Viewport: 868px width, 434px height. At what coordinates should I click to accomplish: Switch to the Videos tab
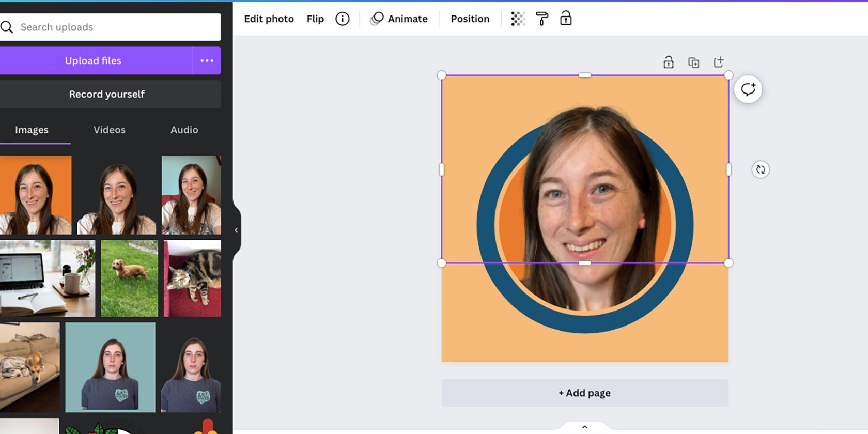pyautogui.click(x=109, y=130)
